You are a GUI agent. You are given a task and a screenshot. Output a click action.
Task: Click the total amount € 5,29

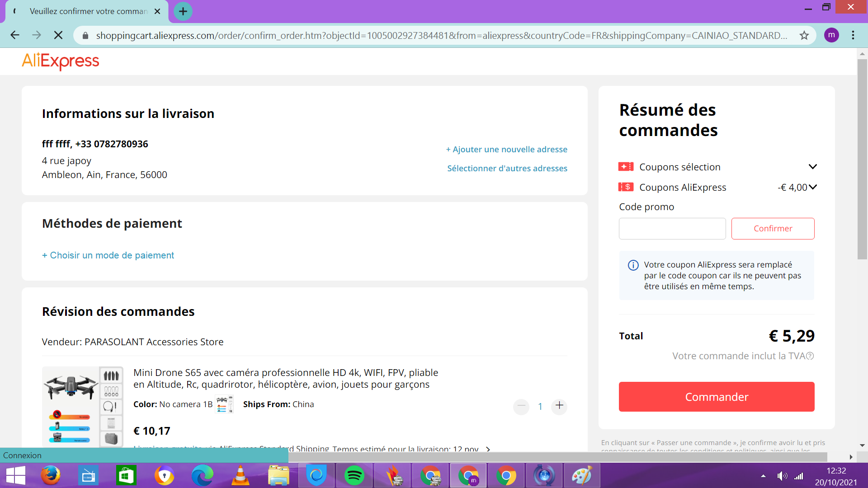(x=792, y=336)
